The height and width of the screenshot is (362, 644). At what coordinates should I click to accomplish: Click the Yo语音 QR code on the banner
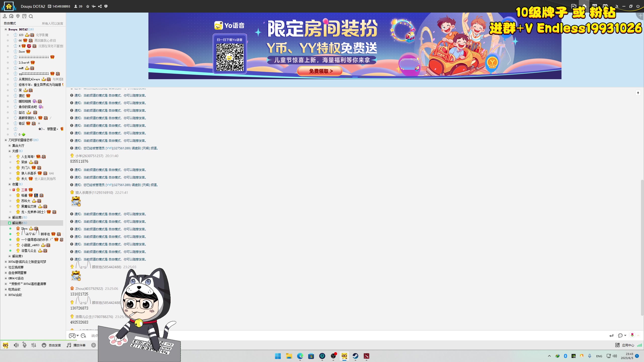(x=230, y=57)
